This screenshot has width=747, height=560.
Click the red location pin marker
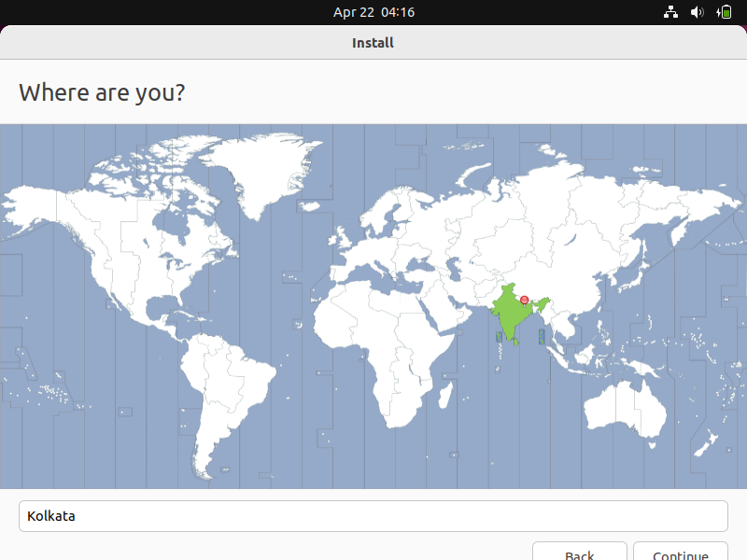(524, 300)
